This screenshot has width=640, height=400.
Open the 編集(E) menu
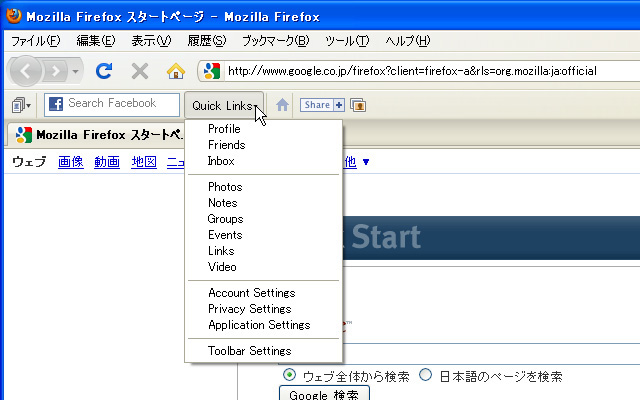pyautogui.click(x=96, y=41)
